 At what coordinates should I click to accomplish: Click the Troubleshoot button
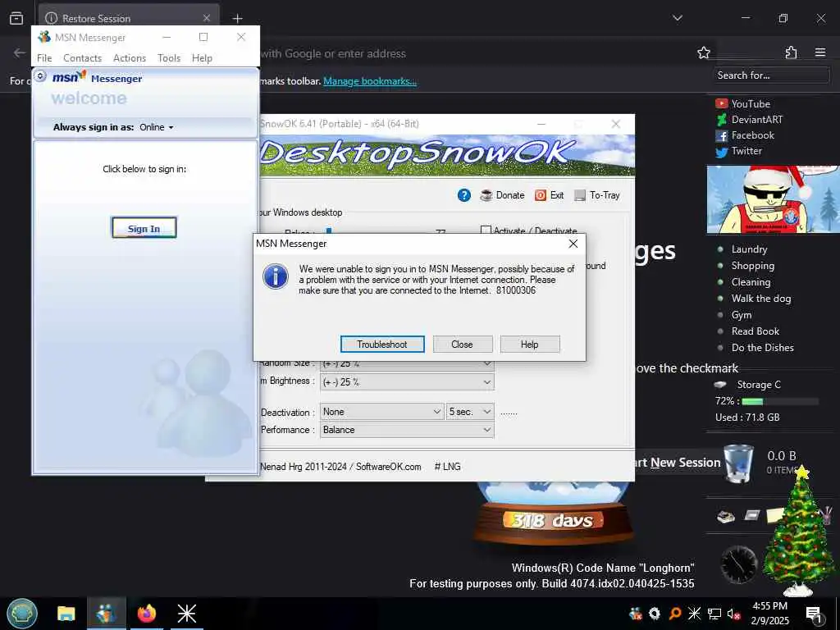pos(382,345)
